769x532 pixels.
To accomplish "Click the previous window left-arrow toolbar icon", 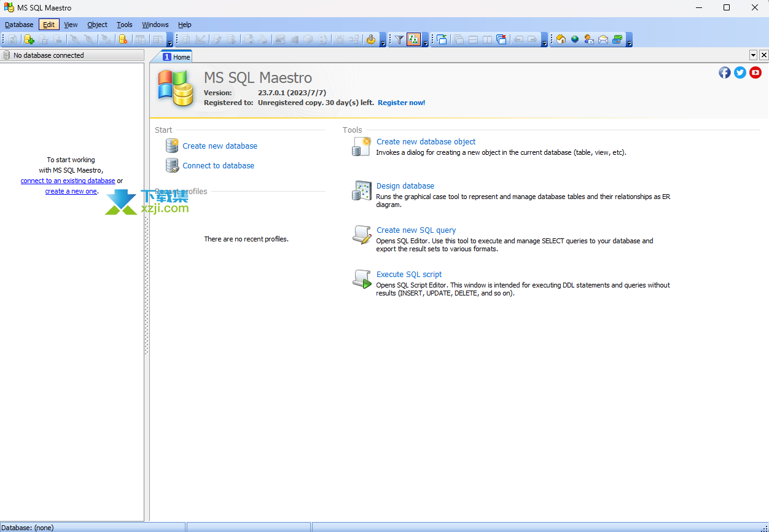I will tap(518, 39).
